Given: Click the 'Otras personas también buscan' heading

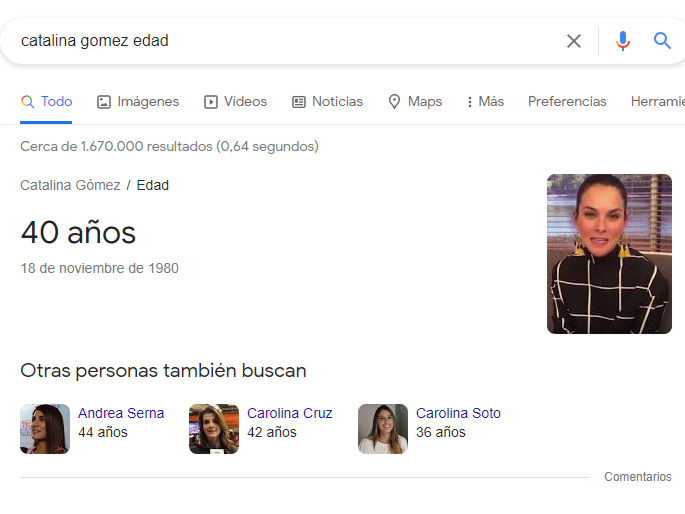Looking at the screenshot, I should pyautogui.click(x=163, y=370).
